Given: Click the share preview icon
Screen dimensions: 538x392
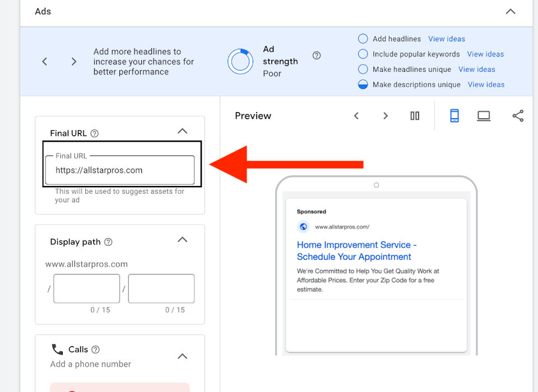Looking at the screenshot, I should (518, 116).
